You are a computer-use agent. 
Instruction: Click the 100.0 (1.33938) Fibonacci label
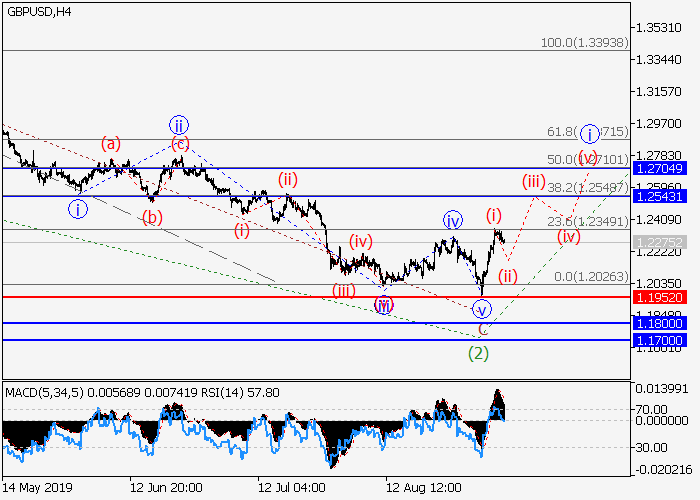click(582, 44)
